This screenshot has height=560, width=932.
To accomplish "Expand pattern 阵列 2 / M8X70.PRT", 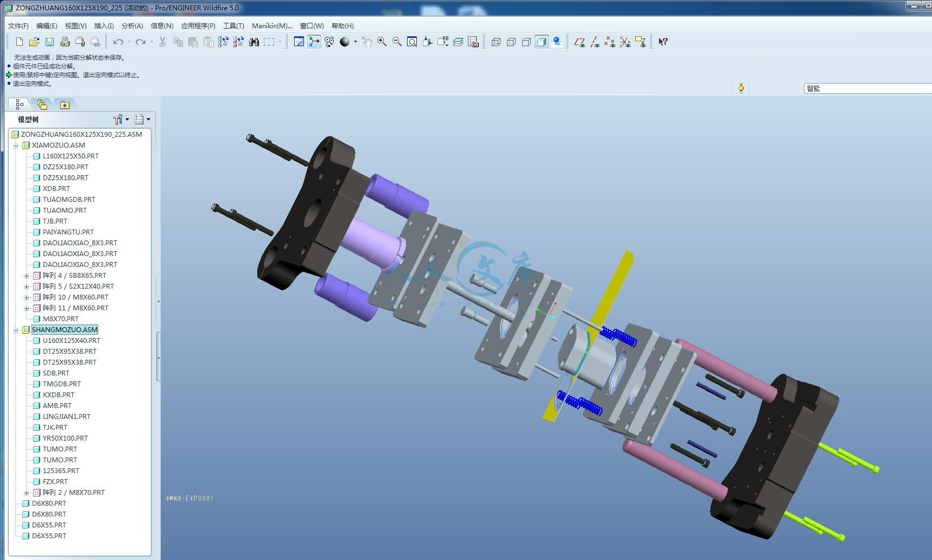I will (27, 493).
